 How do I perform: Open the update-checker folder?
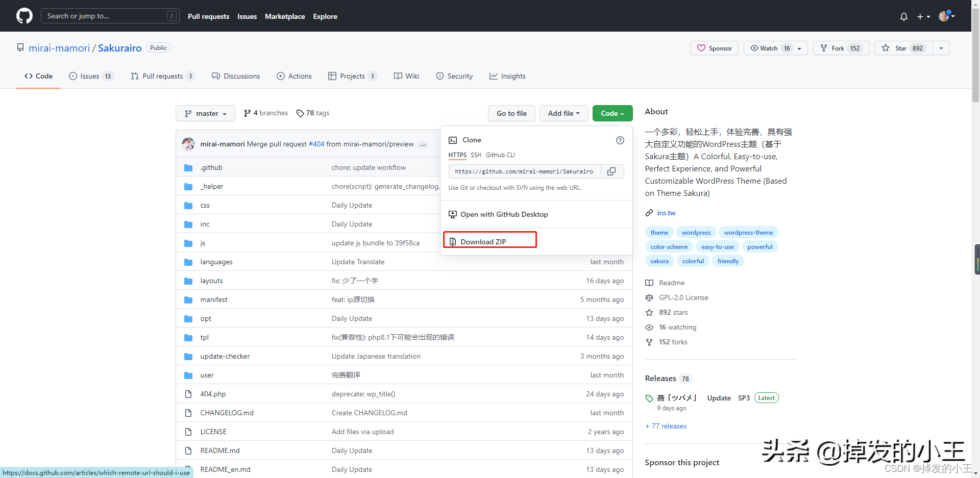(x=225, y=356)
